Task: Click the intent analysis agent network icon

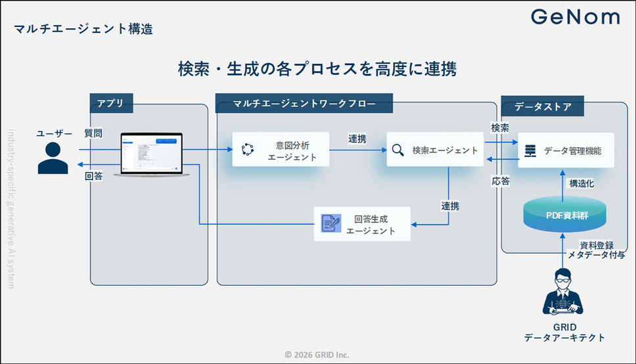Action: point(248,150)
